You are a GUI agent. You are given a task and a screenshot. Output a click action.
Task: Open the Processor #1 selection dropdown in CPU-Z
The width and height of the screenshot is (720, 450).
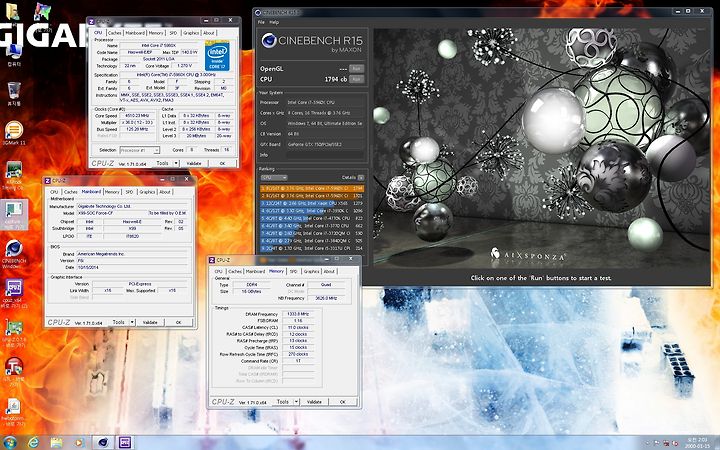click(x=140, y=150)
